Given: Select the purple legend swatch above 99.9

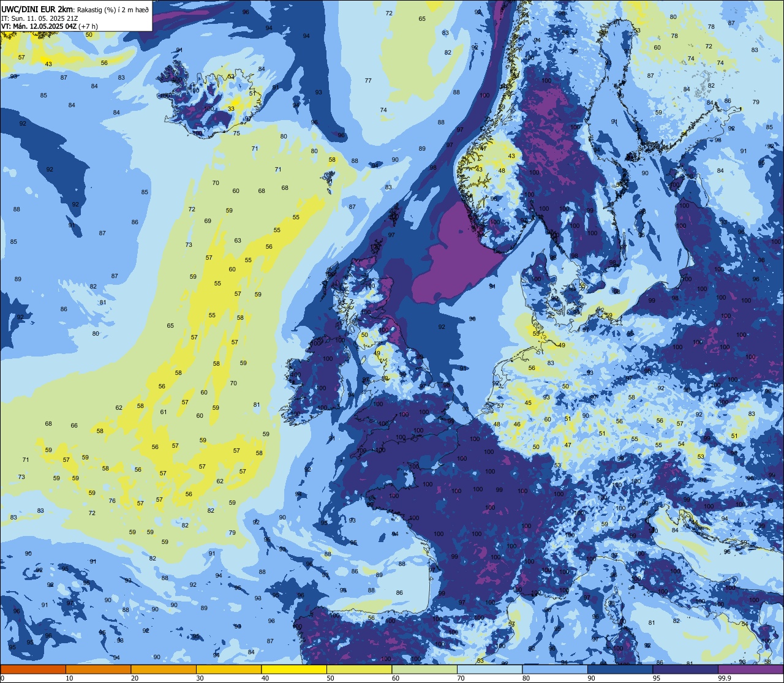Looking at the screenshot, I should (x=750, y=669).
